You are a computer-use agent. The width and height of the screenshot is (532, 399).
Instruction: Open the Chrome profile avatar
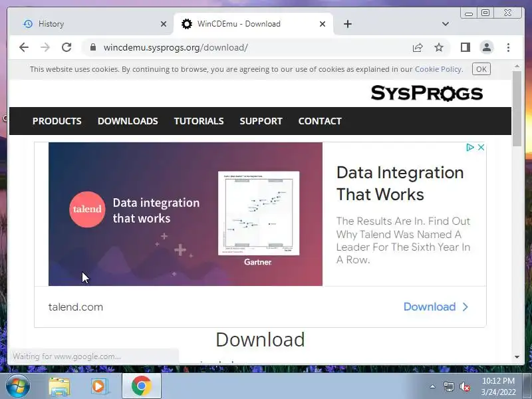(x=487, y=47)
